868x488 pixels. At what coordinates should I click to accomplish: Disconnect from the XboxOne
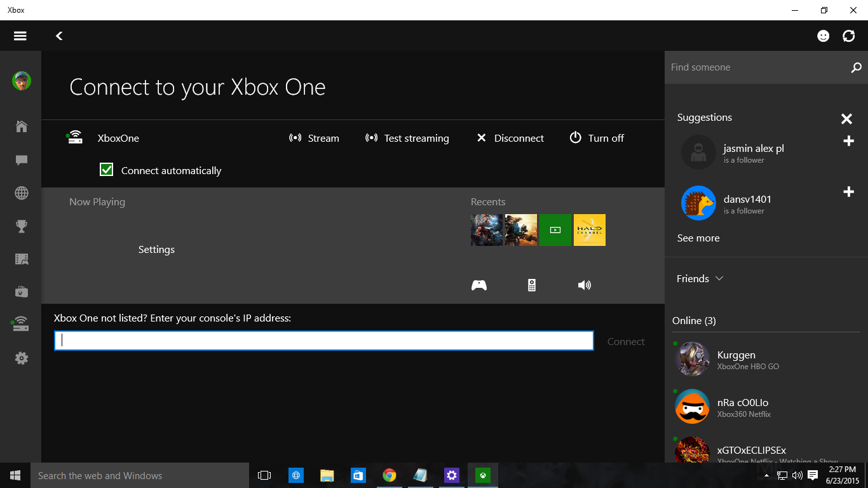(x=510, y=138)
